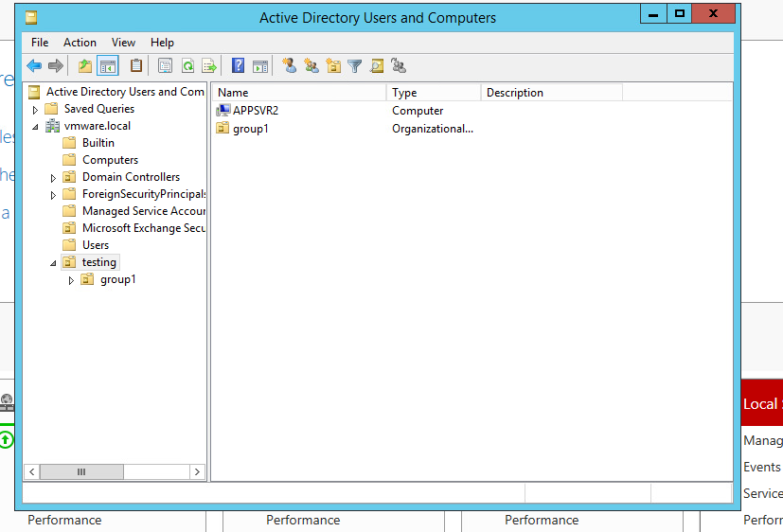Image resolution: width=783 pixels, height=532 pixels.
Task: Click the Organizational... type cell
Action: tap(433, 129)
